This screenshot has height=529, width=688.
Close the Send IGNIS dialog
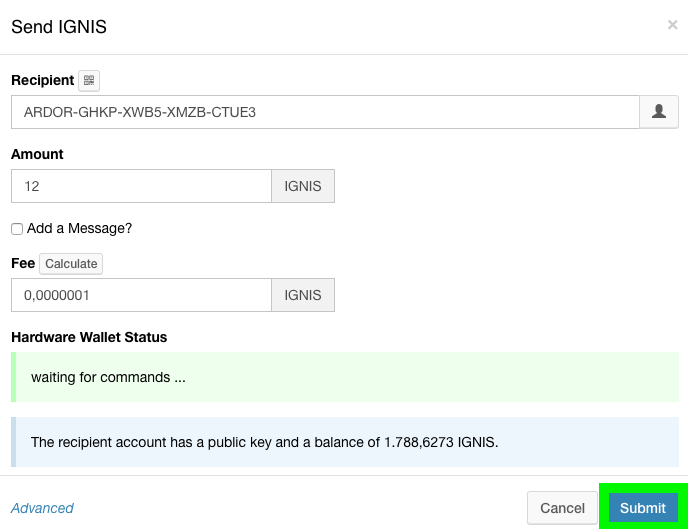click(x=672, y=25)
